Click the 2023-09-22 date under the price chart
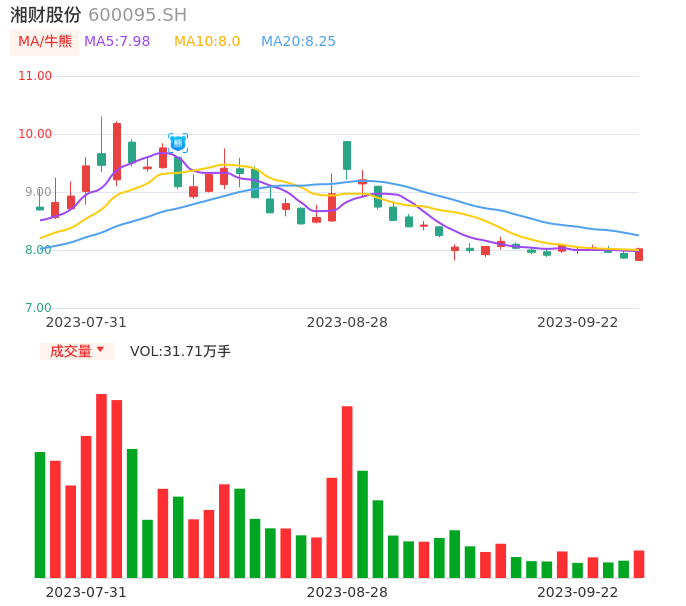This screenshot has height=606, width=686. pos(578,322)
